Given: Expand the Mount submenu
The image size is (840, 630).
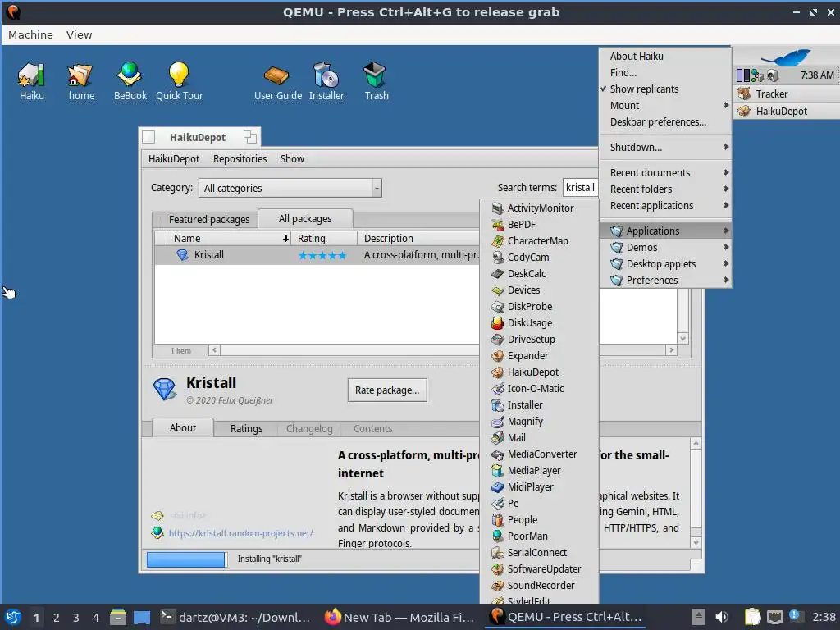Looking at the screenshot, I should click(664, 106).
